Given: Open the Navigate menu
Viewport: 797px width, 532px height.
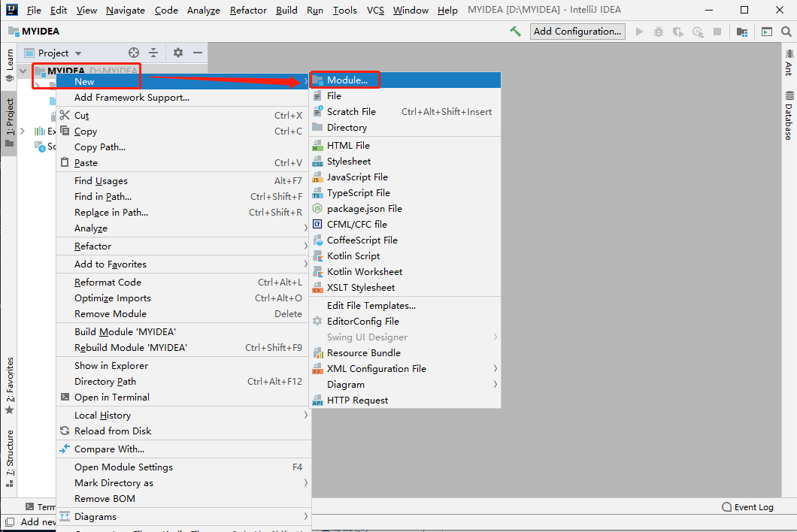Looking at the screenshot, I should (x=126, y=11).
